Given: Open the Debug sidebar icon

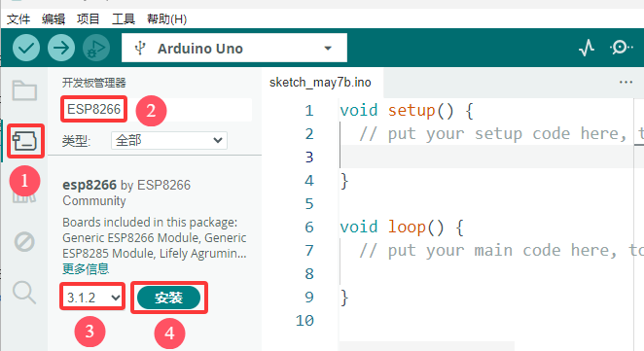Looking at the screenshot, I should [x=24, y=241].
